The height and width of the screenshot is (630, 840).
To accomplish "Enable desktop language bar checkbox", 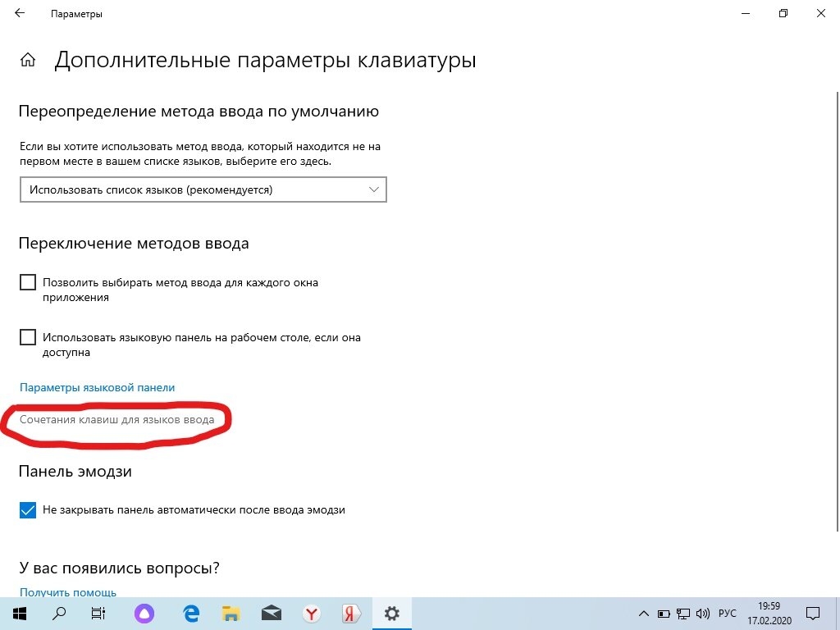I will [x=28, y=337].
